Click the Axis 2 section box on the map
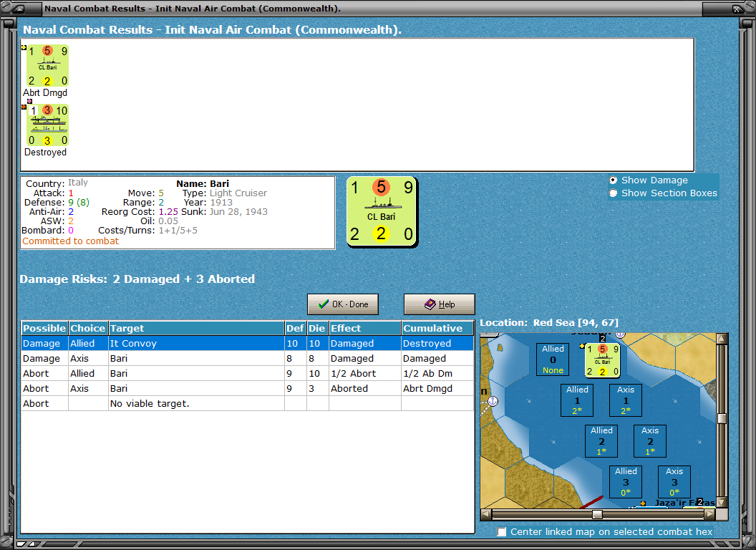The image size is (756, 550). pyautogui.click(x=650, y=441)
